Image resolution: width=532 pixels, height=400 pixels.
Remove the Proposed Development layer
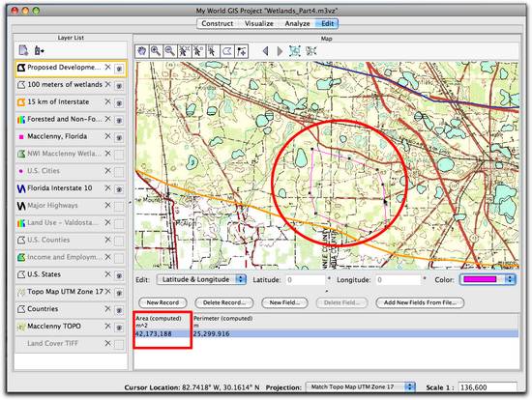[x=108, y=67]
